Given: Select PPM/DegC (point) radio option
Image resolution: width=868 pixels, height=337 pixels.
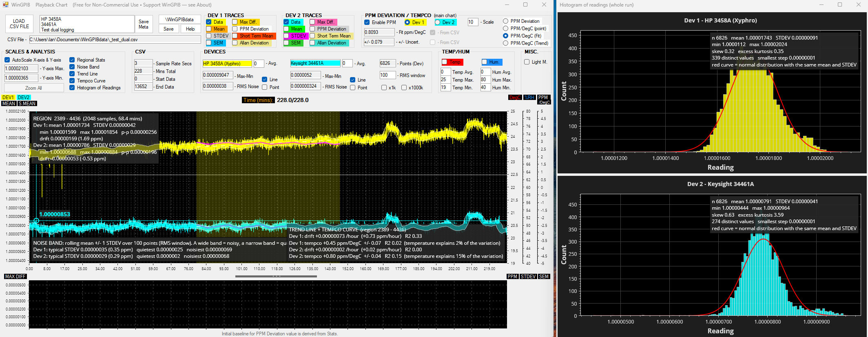Looking at the screenshot, I should click(505, 29).
